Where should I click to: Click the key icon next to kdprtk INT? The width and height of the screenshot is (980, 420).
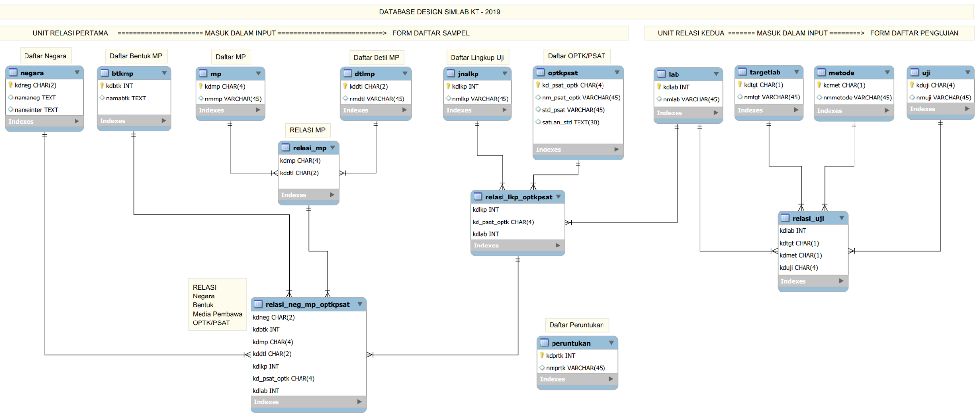(x=542, y=355)
